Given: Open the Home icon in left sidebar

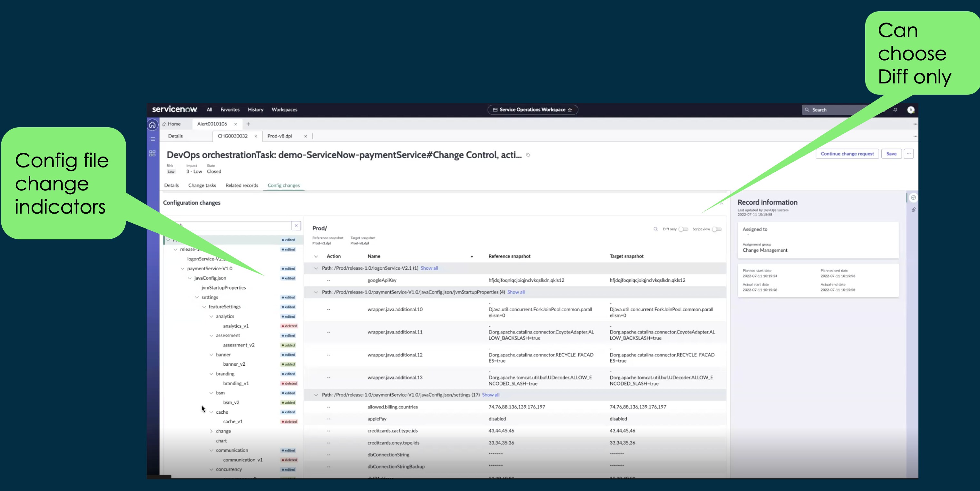Looking at the screenshot, I should pyautogui.click(x=152, y=125).
